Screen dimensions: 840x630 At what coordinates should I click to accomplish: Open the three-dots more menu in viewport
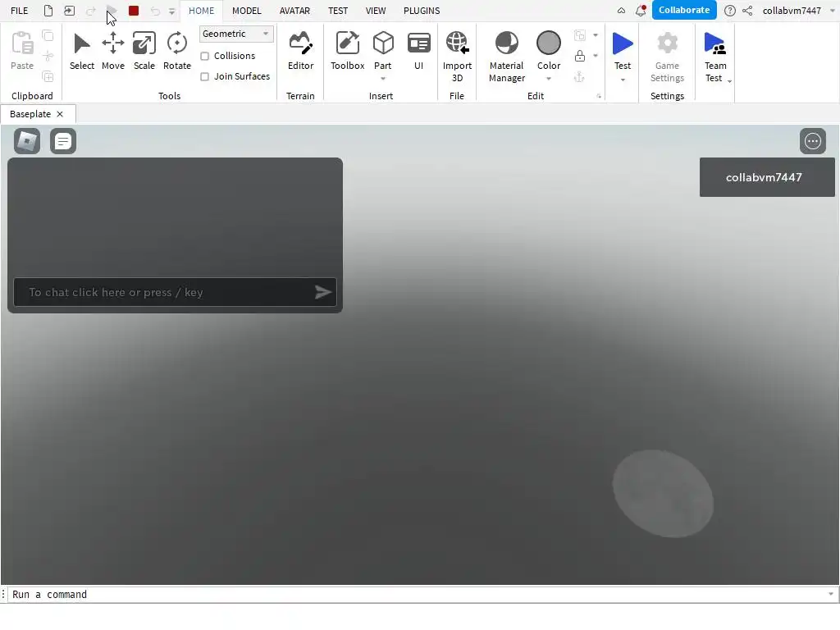coord(813,141)
